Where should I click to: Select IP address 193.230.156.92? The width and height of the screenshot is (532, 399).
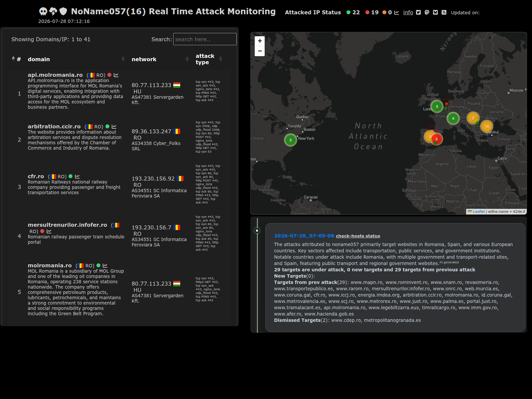pos(153,179)
